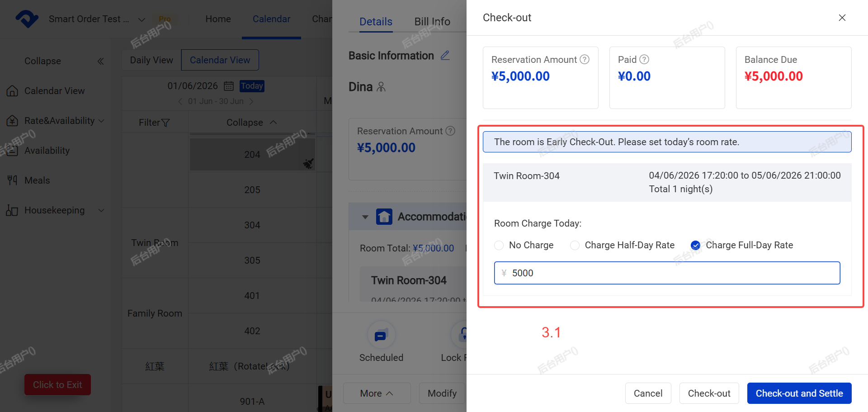868x412 pixels.
Task: Collapse the Accommodation section triangle
Action: tap(365, 217)
